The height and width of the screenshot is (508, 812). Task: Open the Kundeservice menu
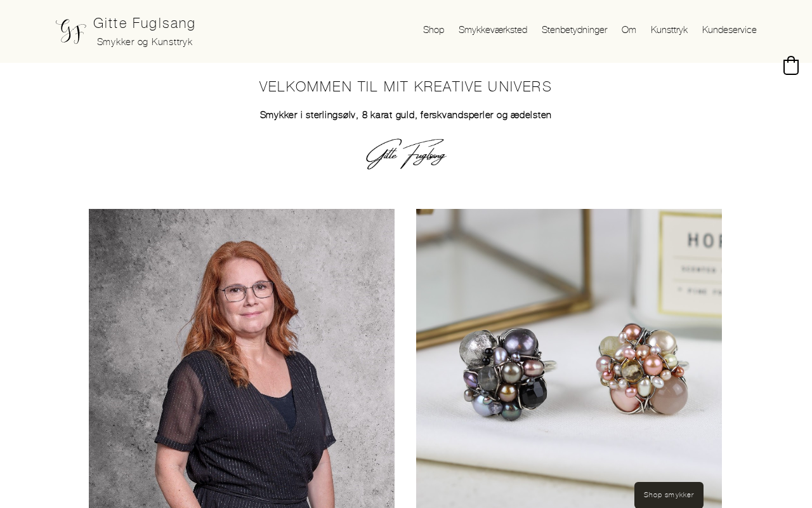click(730, 30)
